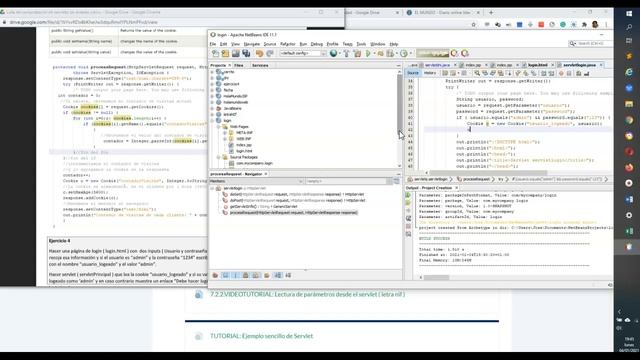Click the Show Inherited Members navigator icon
Viewport: 640px width, 360px height.
pos(215,276)
